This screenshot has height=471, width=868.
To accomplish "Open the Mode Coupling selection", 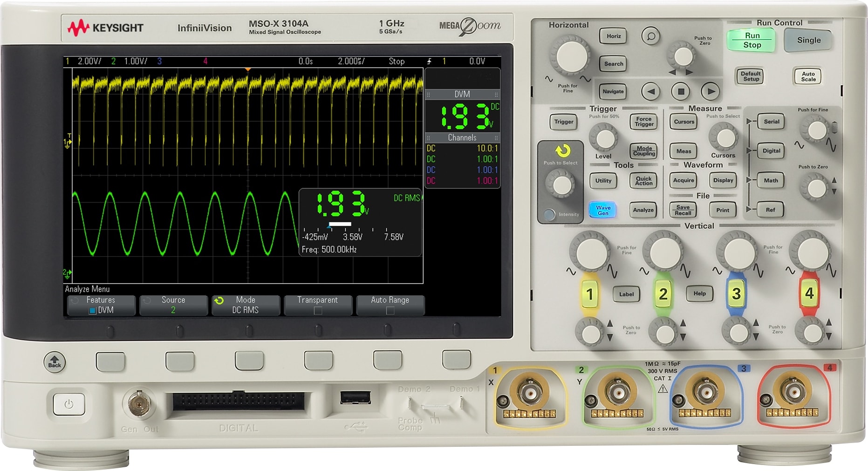I will [x=643, y=150].
